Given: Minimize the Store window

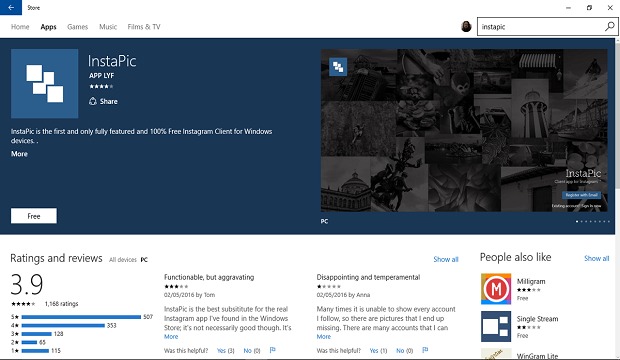Looking at the screenshot, I should pos(568,8).
